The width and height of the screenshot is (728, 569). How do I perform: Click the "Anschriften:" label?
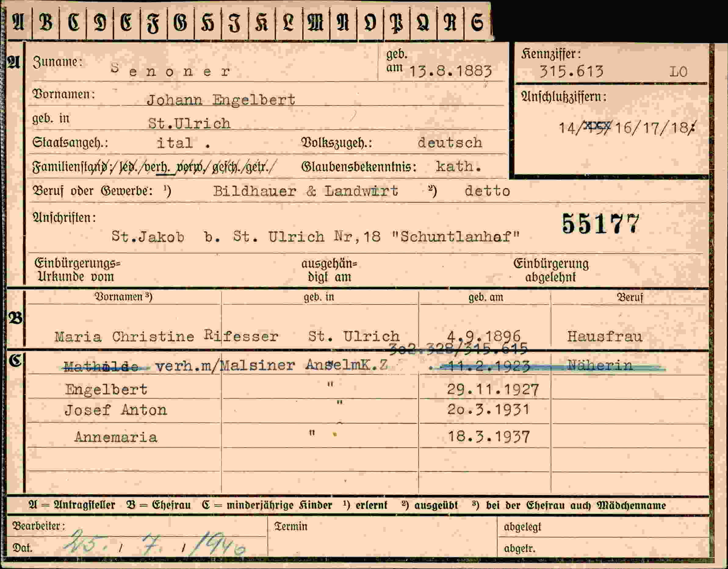[x=64, y=217]
